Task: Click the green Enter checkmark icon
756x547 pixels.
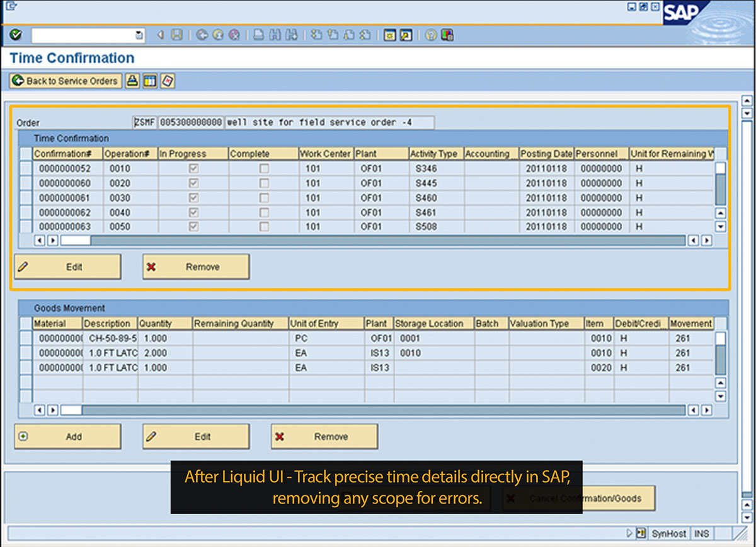Action: click(16, 35)
